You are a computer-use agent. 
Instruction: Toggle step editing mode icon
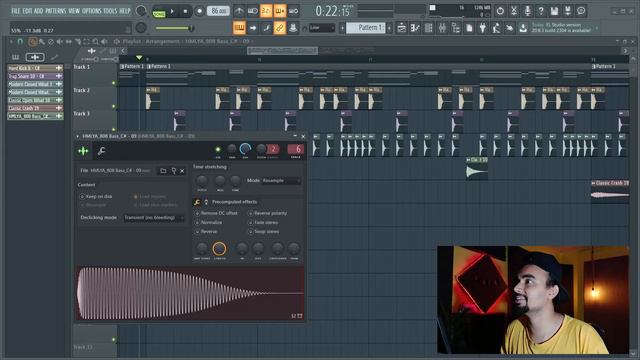click(266, 28)
